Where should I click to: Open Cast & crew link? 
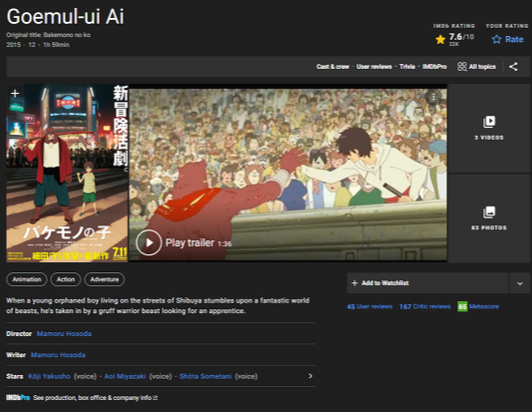click(x=332, y=67)
